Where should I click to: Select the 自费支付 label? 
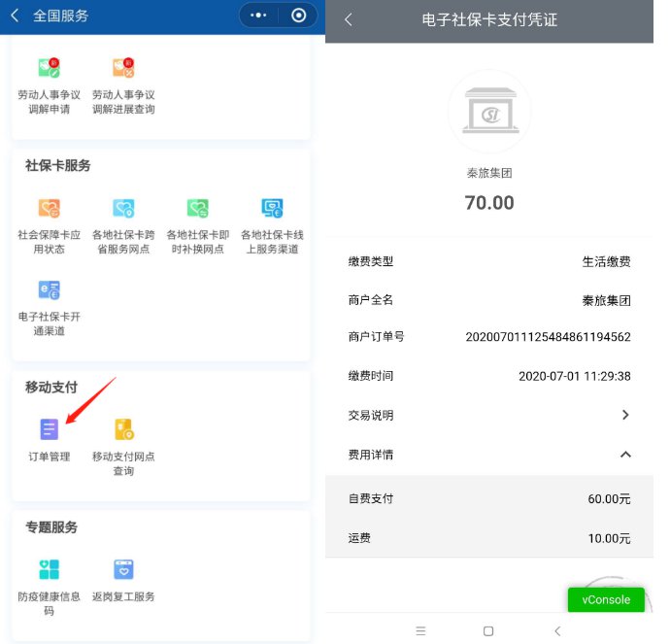pyautogui.click(x=371, y=498)
